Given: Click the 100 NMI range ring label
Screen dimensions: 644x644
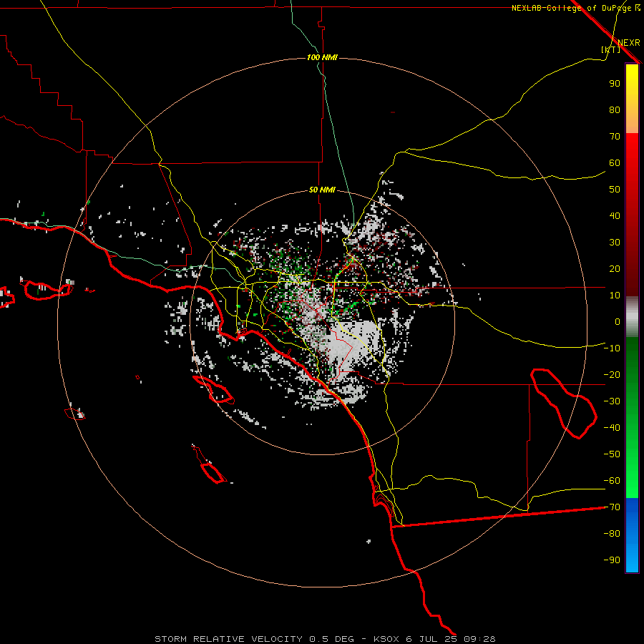Looking at the screenshot, I should click(x=322, y=57).
